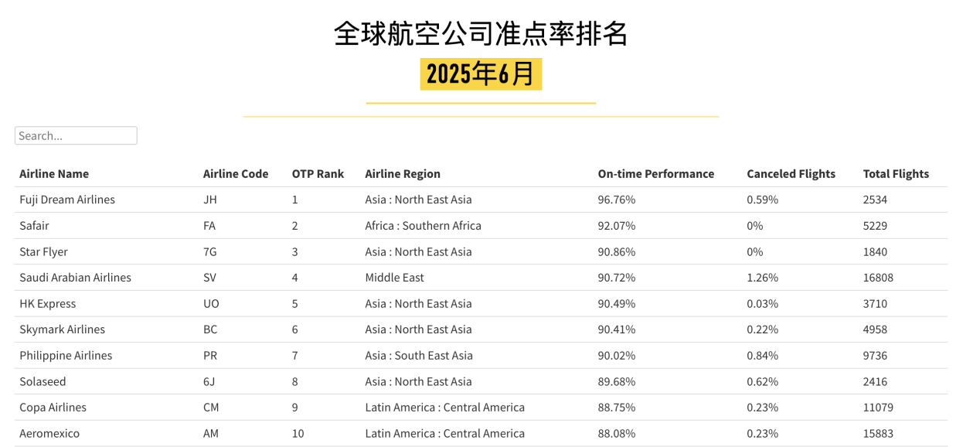The width and height of the screenshot is (980, 447).
Task: Sort by OTP Rank column header
Action: click(318, 174)
